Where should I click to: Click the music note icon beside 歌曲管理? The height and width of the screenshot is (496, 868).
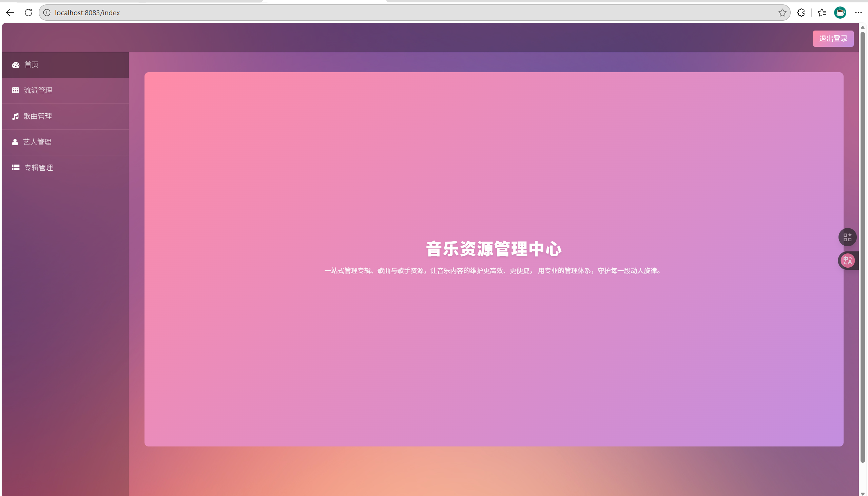[x=15, y=116]
